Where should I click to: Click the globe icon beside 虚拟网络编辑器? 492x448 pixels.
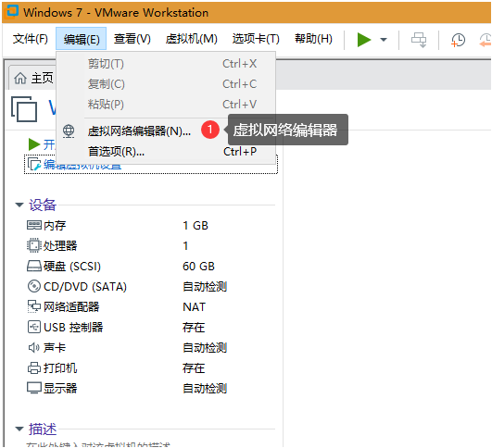69,131
